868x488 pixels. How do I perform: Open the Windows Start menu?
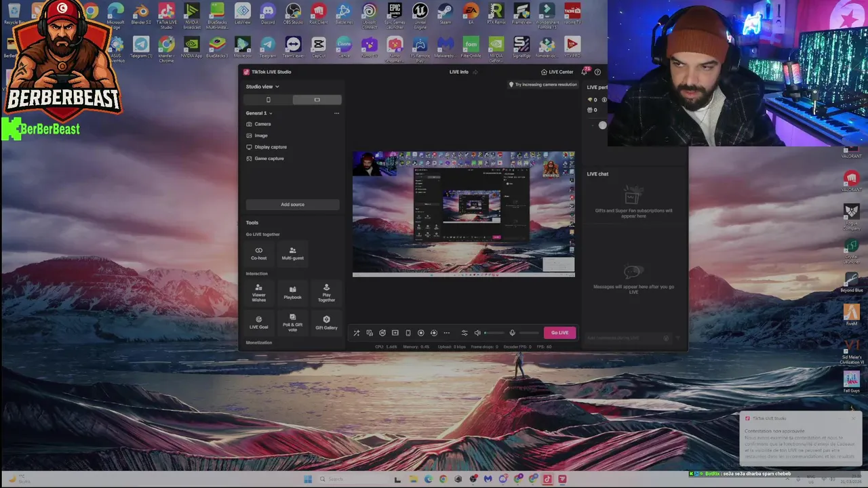(x=308, y=479)
